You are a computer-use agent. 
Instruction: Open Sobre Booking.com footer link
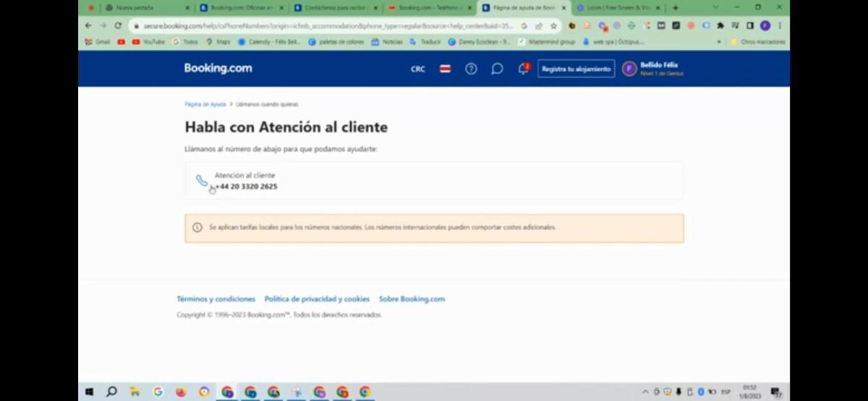point(412,299)
